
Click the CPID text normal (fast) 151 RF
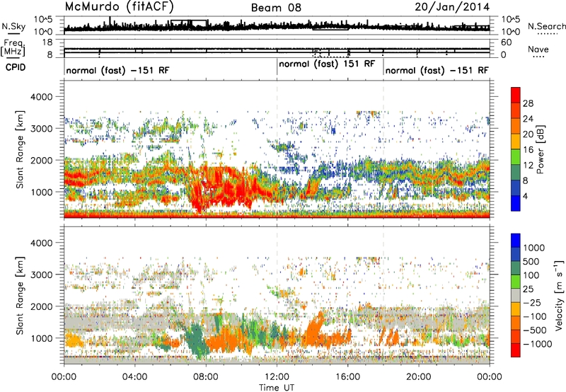coord(327,64)
